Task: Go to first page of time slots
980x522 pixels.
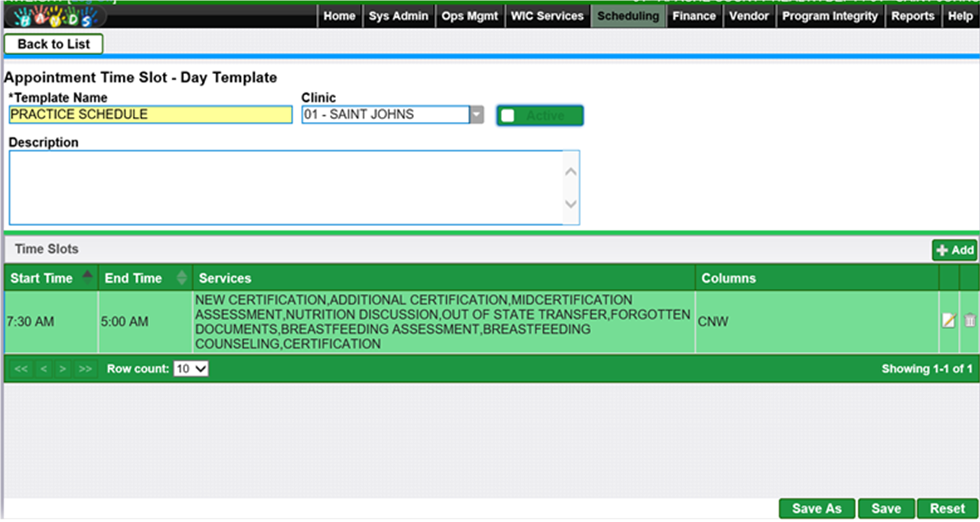Action: [21, 369]
